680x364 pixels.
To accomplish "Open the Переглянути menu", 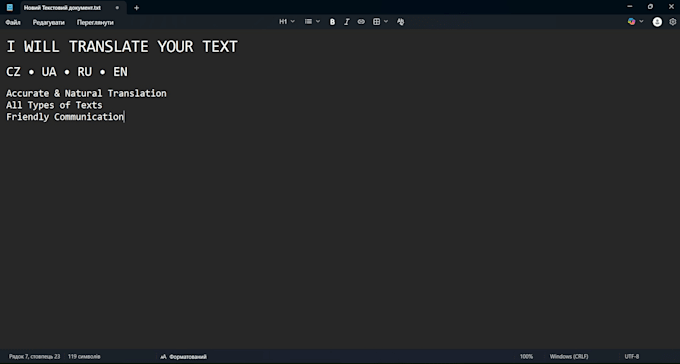I will coord(95,23).
